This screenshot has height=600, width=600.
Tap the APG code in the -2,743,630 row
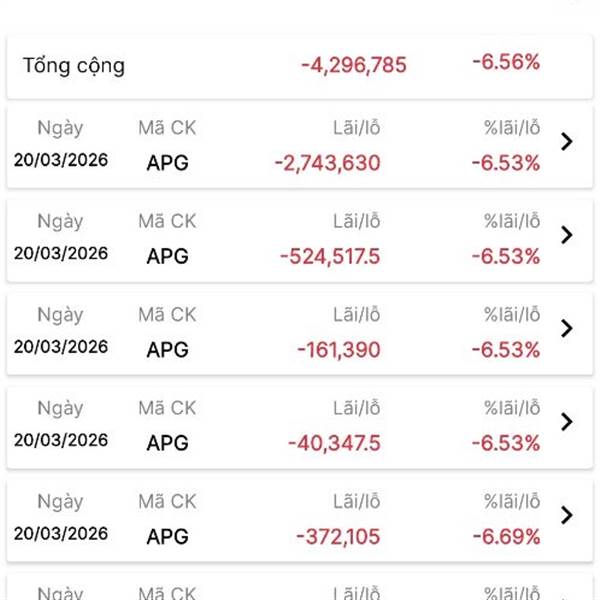(167, 163)
